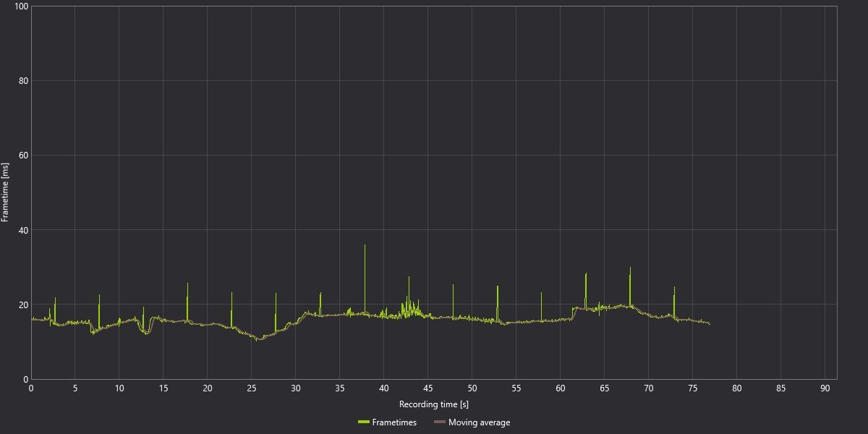The width and height of the screenshot is (868, 434).
Task: Click the brown Moving average legend swatch
Action: pos(439,422)
